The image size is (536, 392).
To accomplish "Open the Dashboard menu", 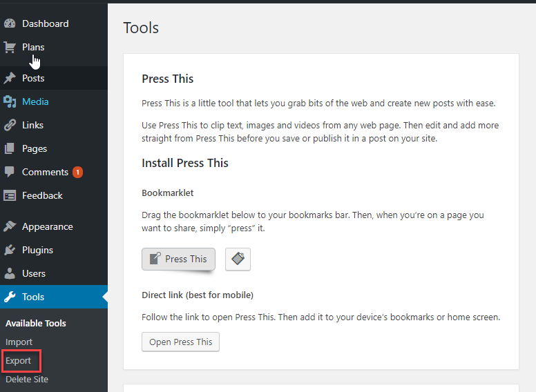I will [54, 23].
